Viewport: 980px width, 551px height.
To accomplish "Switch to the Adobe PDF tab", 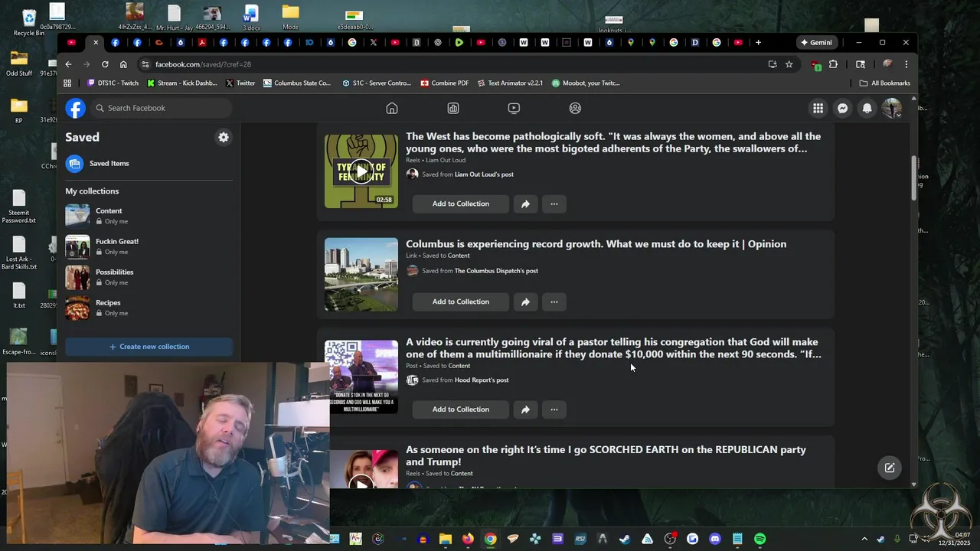I will click(x=202, y=43).
